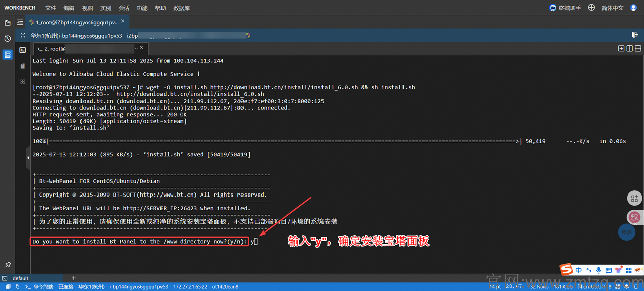Click the Sogou S input method logo
The image size is (644, 291).
[567, 269]
